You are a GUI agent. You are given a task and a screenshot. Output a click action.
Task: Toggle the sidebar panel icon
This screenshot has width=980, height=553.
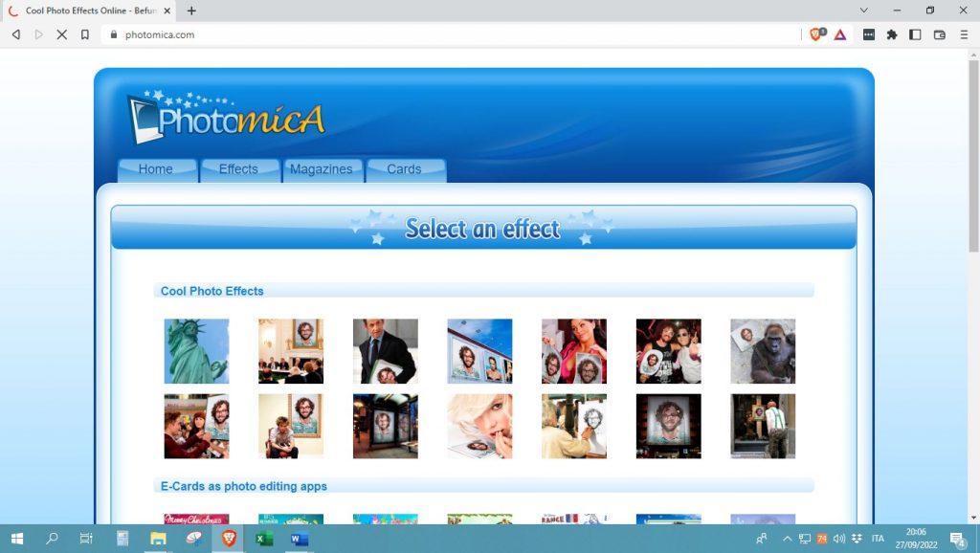point(915,33)
